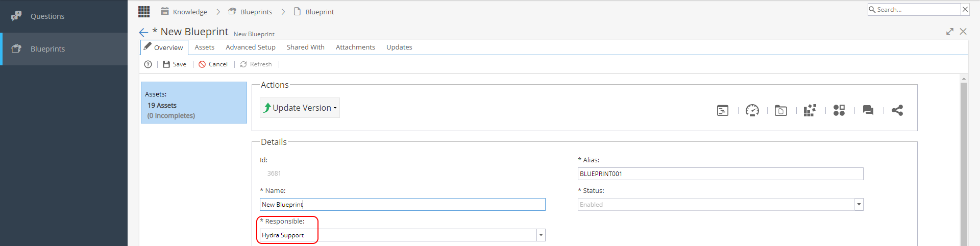
Task: Click the vertical scrollbar on the right
Action: click(x=964, y=163)
